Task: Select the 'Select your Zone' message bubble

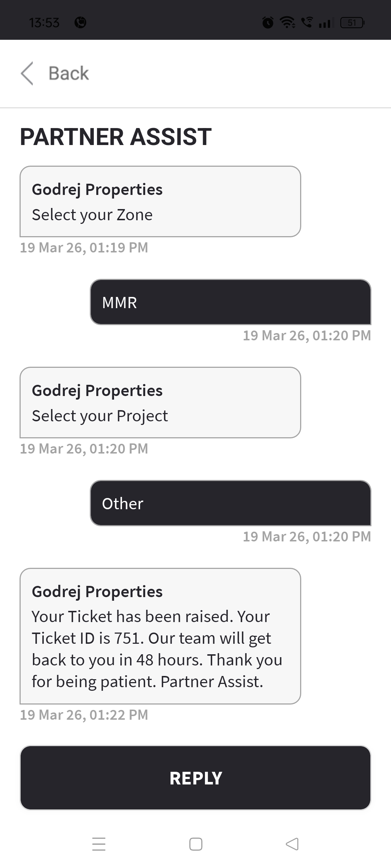Action: point(160,201)
